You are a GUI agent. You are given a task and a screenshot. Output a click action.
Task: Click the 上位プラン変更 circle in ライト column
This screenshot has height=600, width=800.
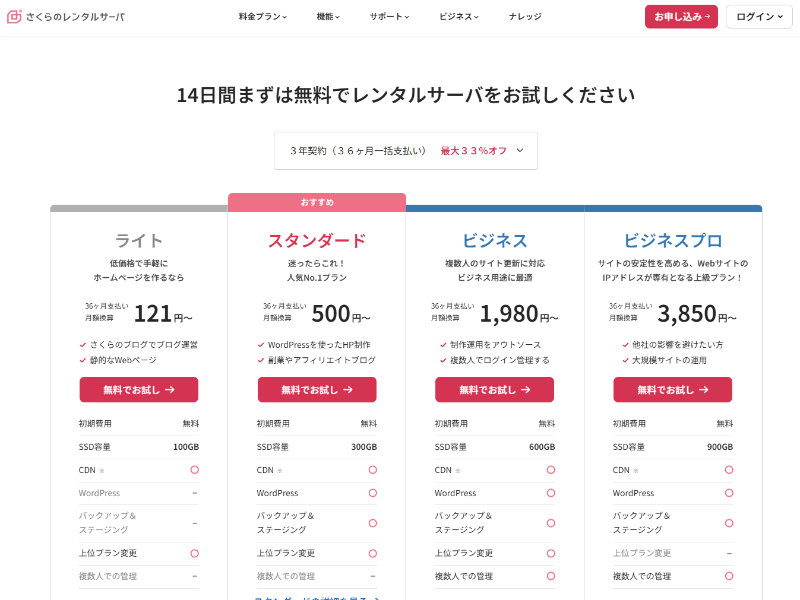195,553
